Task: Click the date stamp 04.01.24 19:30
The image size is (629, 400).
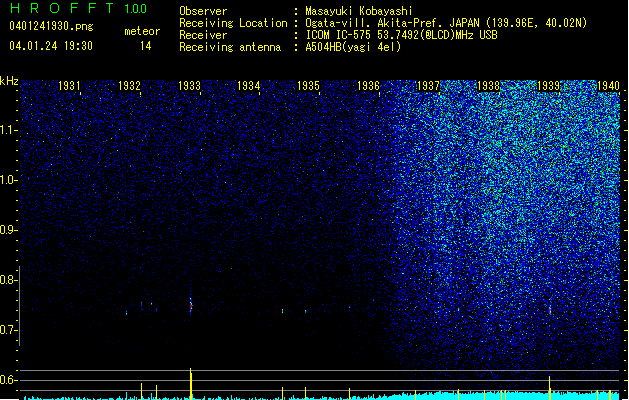Action: [51, 46]
